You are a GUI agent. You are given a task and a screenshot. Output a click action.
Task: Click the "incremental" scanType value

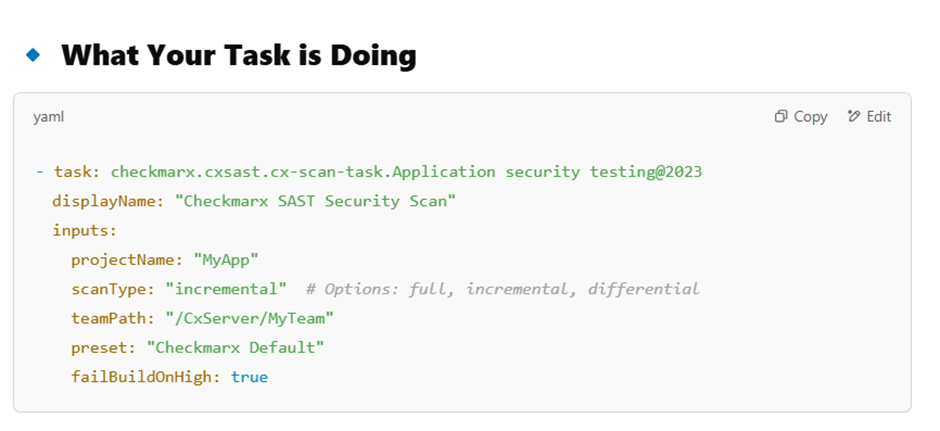pos(230,289)
